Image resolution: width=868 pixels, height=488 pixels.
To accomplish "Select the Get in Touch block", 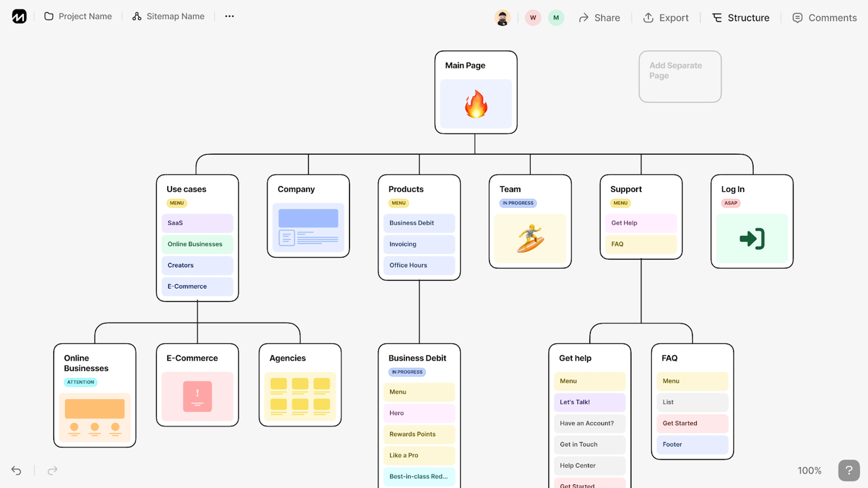I will pos(590,445).
